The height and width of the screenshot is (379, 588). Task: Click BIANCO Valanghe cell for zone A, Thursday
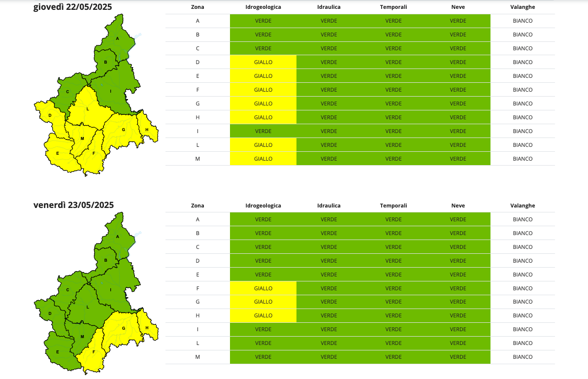click(x=523, y=21)
